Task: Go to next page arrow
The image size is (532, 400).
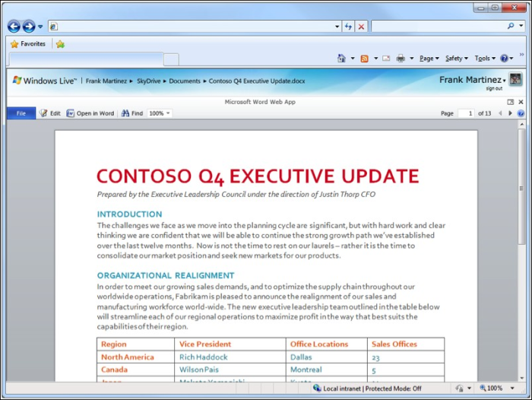Action: pos(510,113)
